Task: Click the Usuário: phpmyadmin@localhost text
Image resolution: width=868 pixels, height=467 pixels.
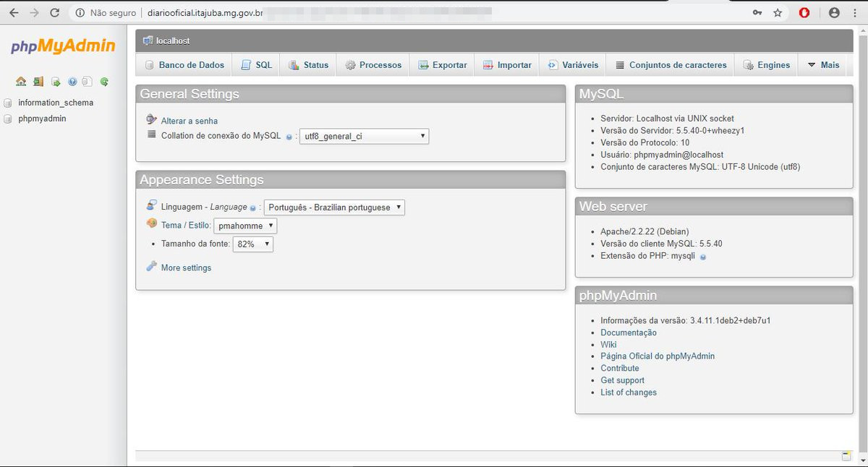Action: pos(662,155)
